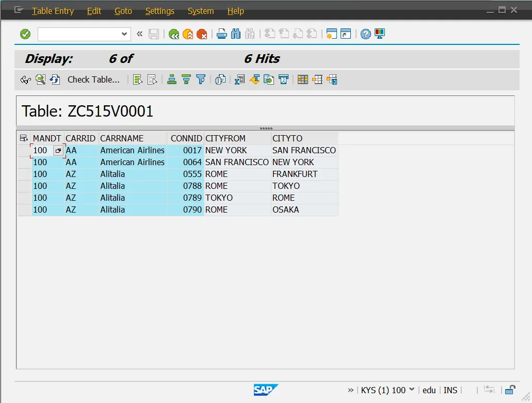
Task: Click the Print icon
Action: pos(221,34)
